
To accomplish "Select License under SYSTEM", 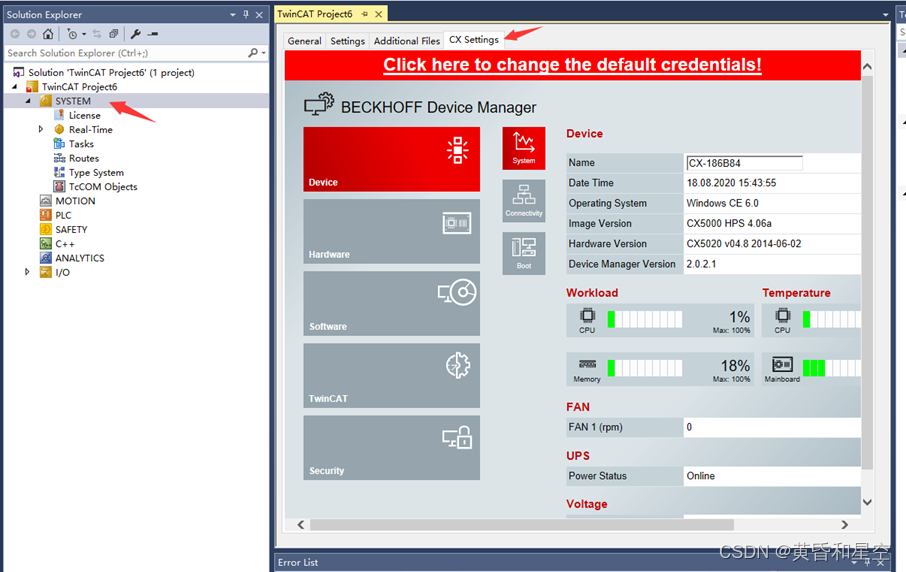I will [84, 116].
